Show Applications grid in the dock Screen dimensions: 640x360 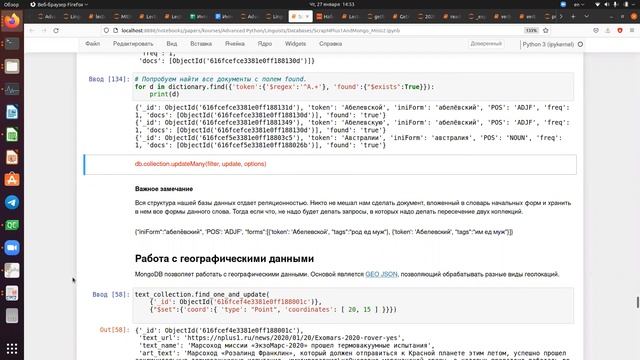[12, 349]
